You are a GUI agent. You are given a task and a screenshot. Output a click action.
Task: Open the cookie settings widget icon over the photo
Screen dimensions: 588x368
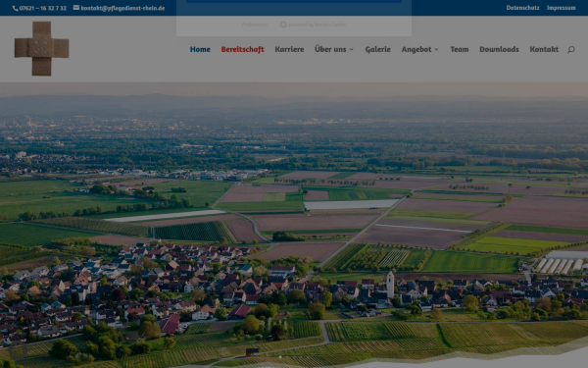point(18,350)
